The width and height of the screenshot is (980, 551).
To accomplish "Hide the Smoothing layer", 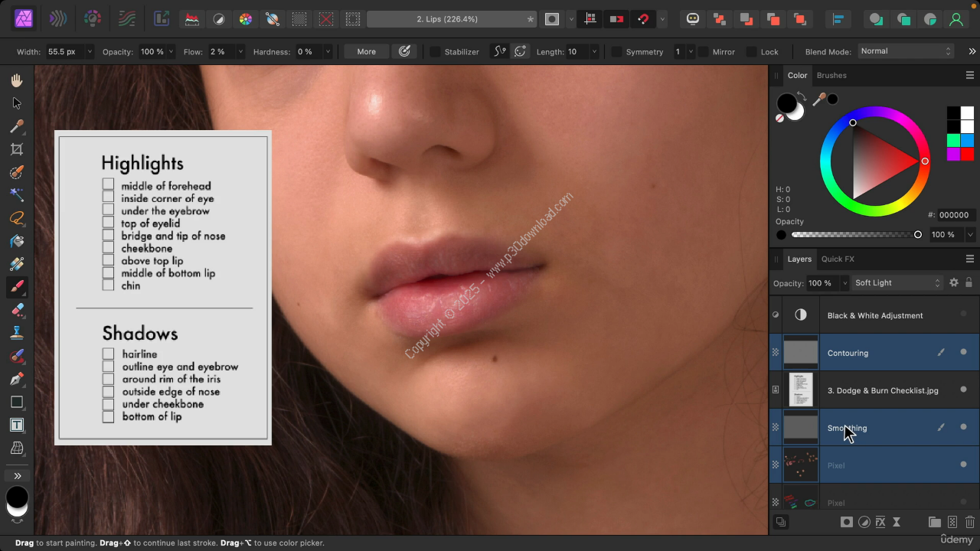I will point(963,427).
